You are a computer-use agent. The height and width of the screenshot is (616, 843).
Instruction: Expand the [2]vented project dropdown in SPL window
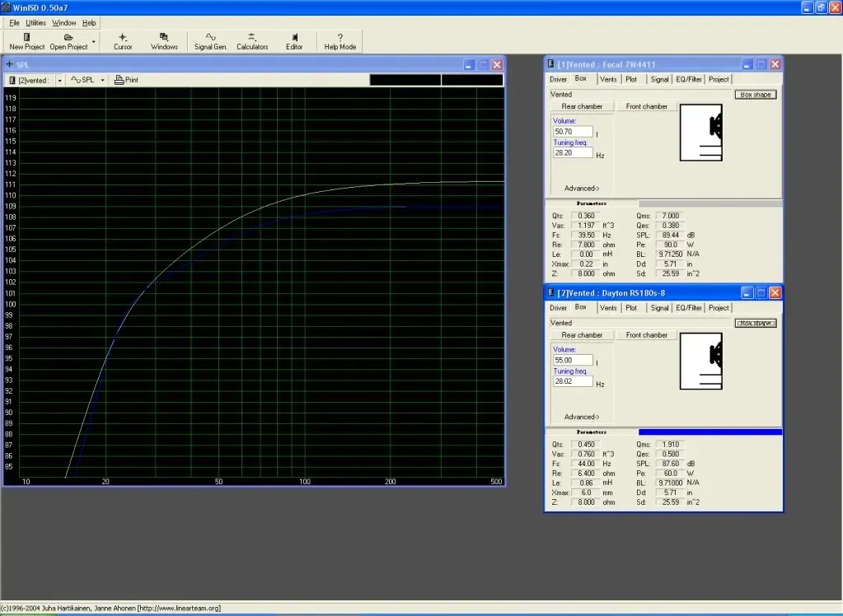tap(59, 80)
